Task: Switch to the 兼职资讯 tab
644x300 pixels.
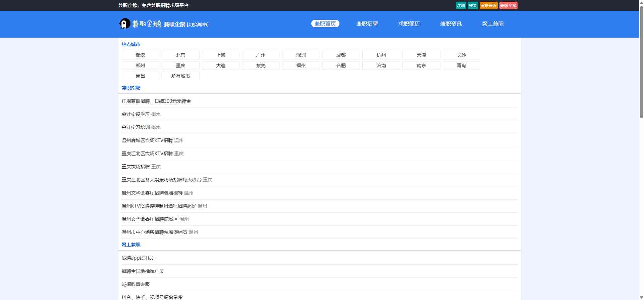Action: 451,24
